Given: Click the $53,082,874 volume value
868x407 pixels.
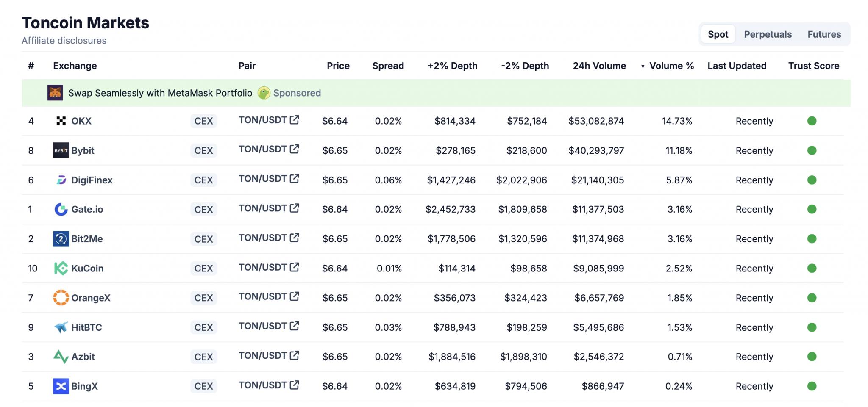Looking at the screenshot, I should [596, 121].
